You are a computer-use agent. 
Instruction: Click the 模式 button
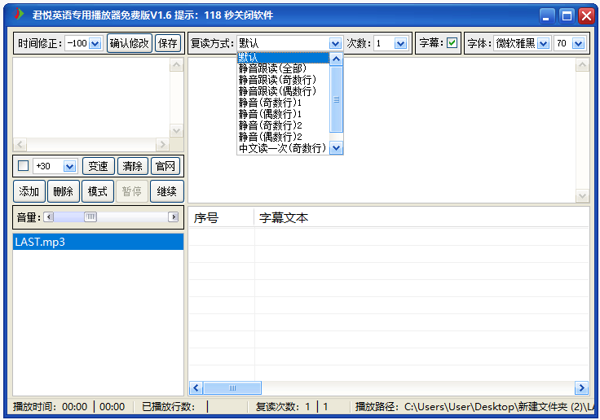coord(97,191)
